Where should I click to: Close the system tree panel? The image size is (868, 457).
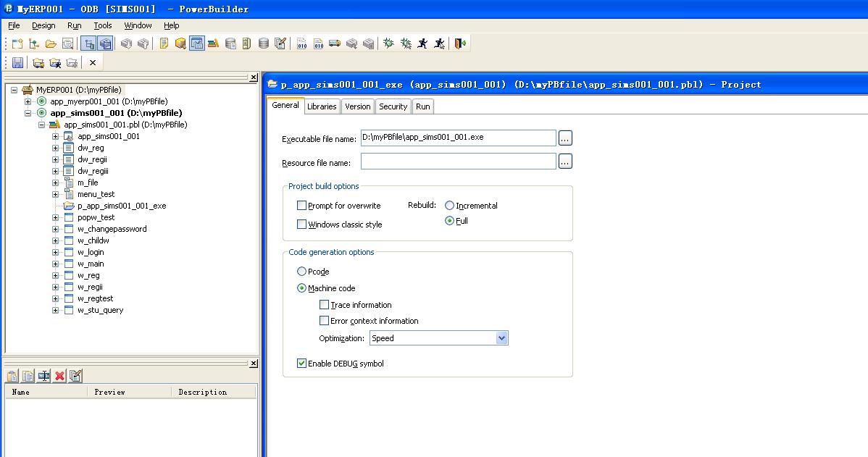point(254,77)
